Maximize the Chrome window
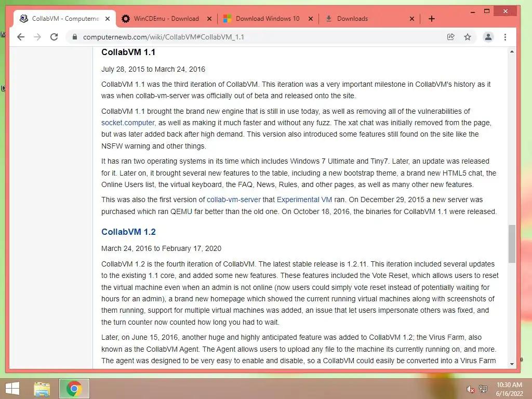This screenshot has height=399, width=532. click(x=486, y=11)
